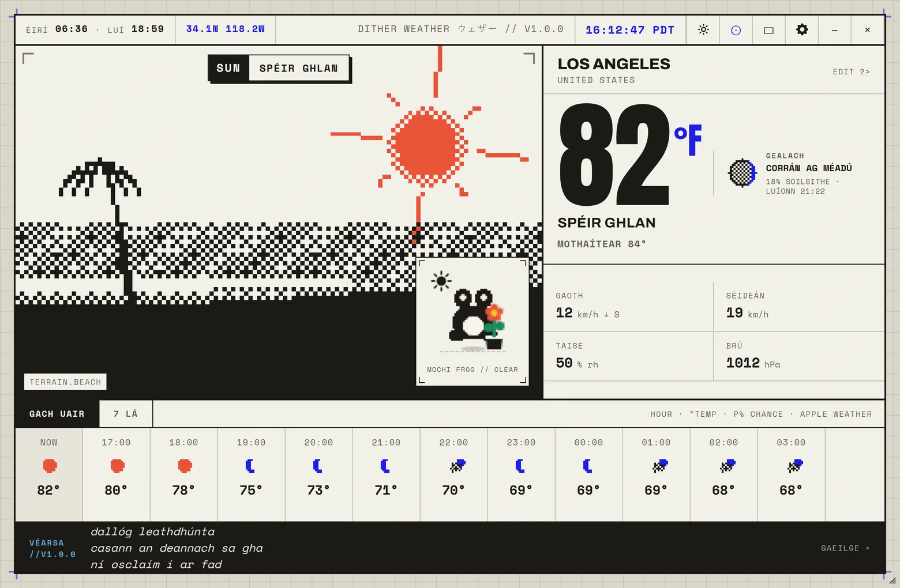
Task: Open settings with the gear icon
Action: click(802, 29)
